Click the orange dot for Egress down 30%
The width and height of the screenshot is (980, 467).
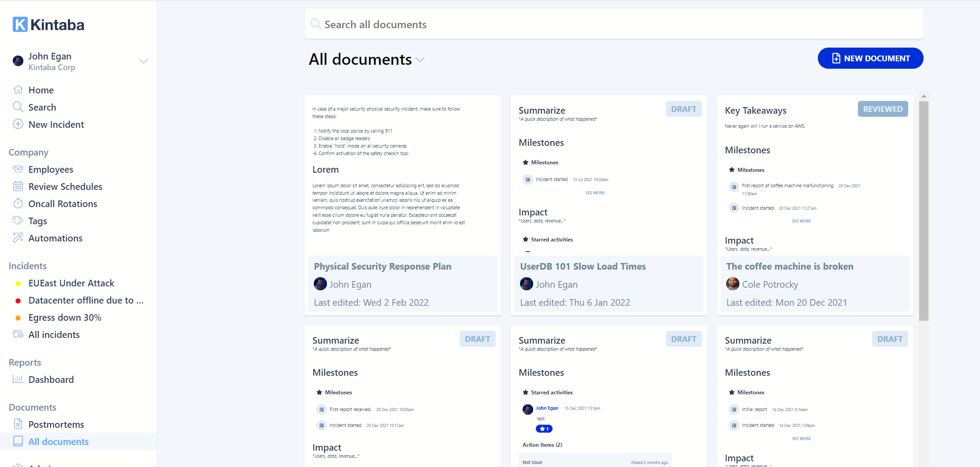click(18, 318)
